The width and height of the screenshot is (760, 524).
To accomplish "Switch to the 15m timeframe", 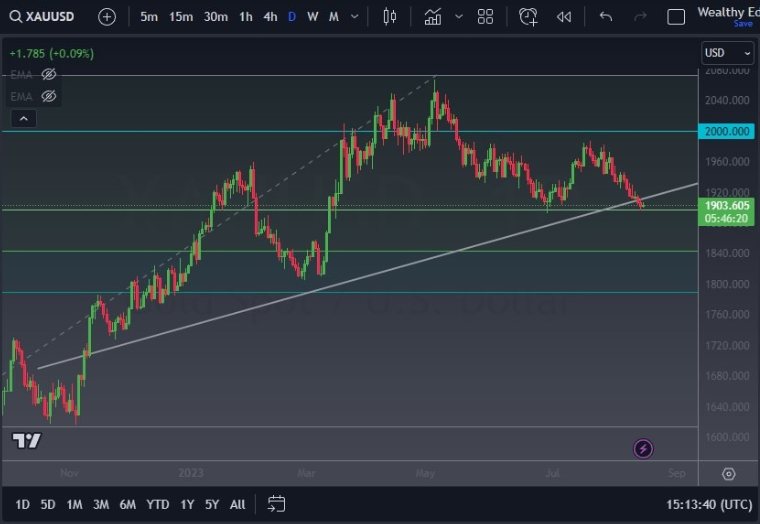I will click(181, 17).
